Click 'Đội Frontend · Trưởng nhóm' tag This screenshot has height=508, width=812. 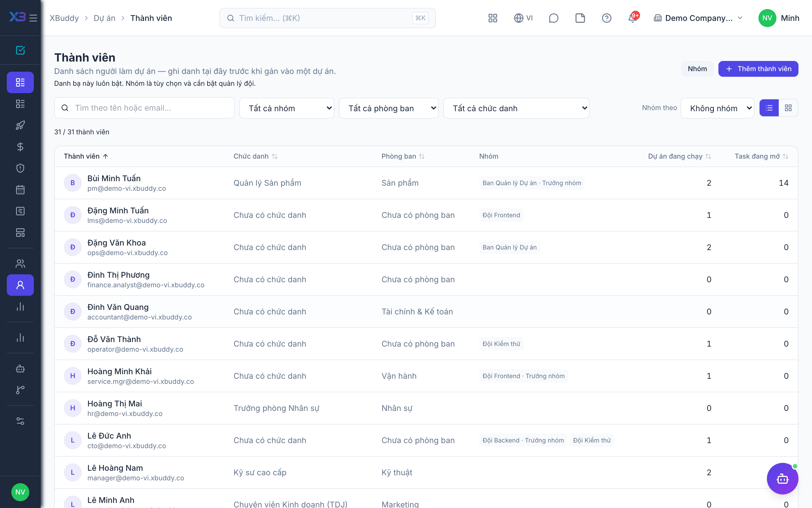pos(524,376)
